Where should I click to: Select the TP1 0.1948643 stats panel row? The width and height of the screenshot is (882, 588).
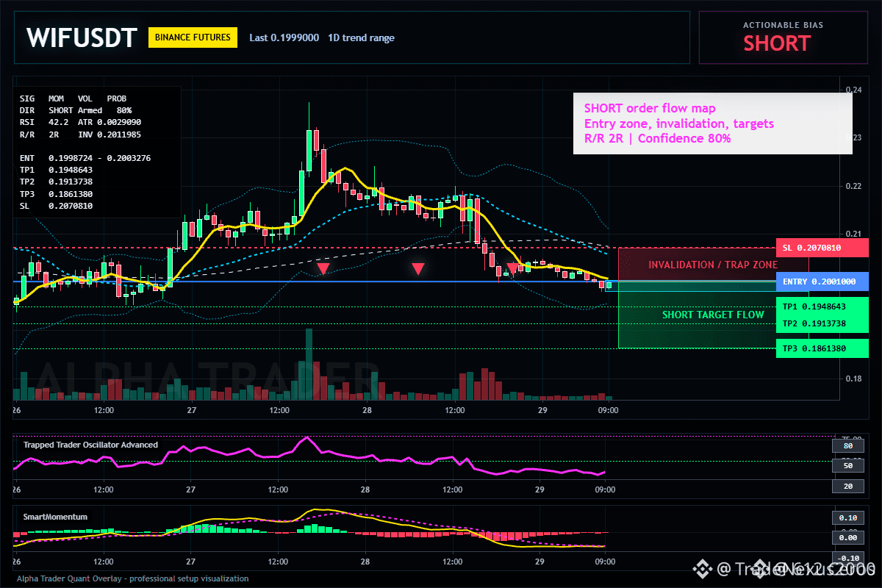[57, 170]
